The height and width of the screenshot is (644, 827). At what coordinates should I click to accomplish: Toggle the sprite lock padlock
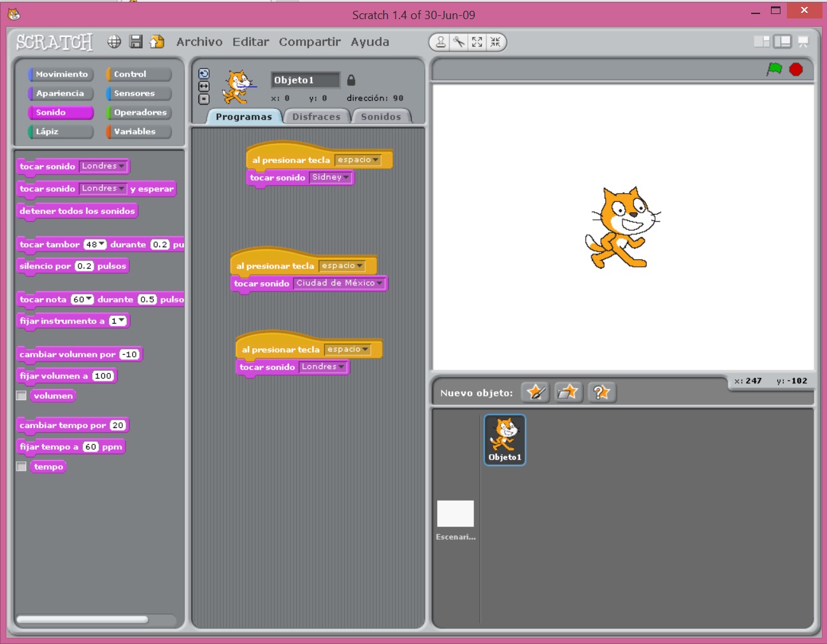coord(351,80)
